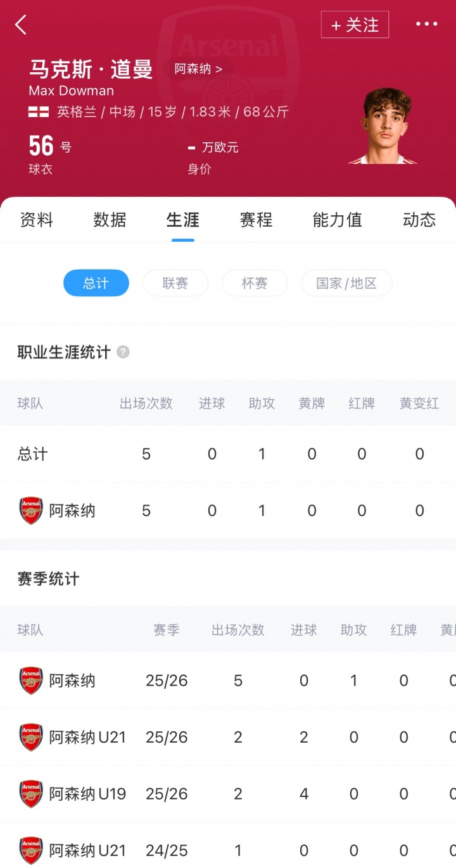This screenshot has width=456, height=868.
Task: Go to the 能力值 tab
Action: pyautogui.click(x=337, y=220)
